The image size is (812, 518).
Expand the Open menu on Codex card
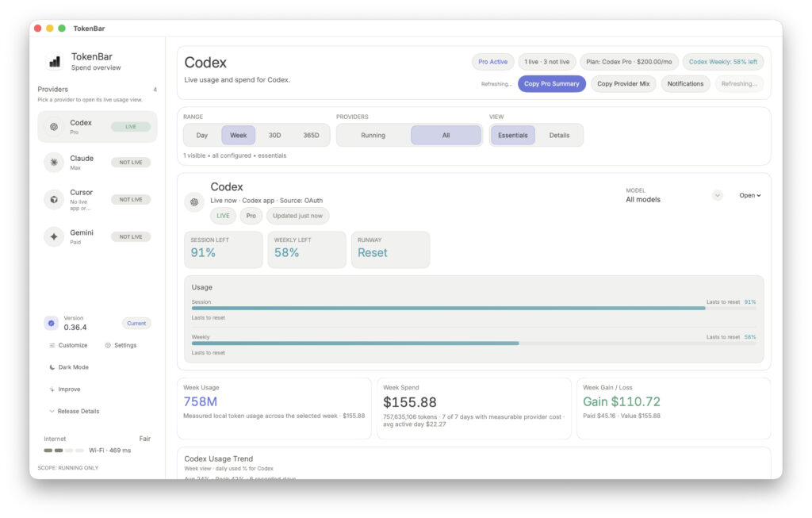pos(750,196)
